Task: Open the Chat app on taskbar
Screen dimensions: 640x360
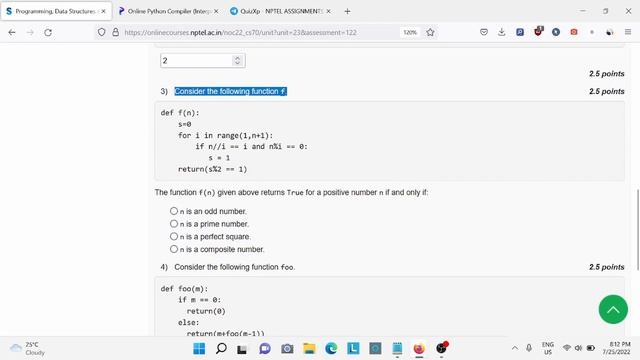Action: (x=265, y=348)
